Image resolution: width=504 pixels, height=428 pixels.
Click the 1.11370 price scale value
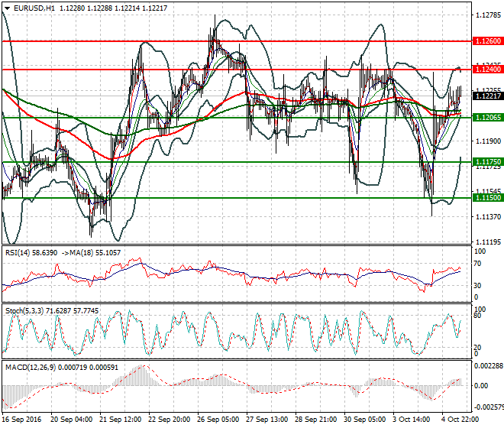click(488, 216)
